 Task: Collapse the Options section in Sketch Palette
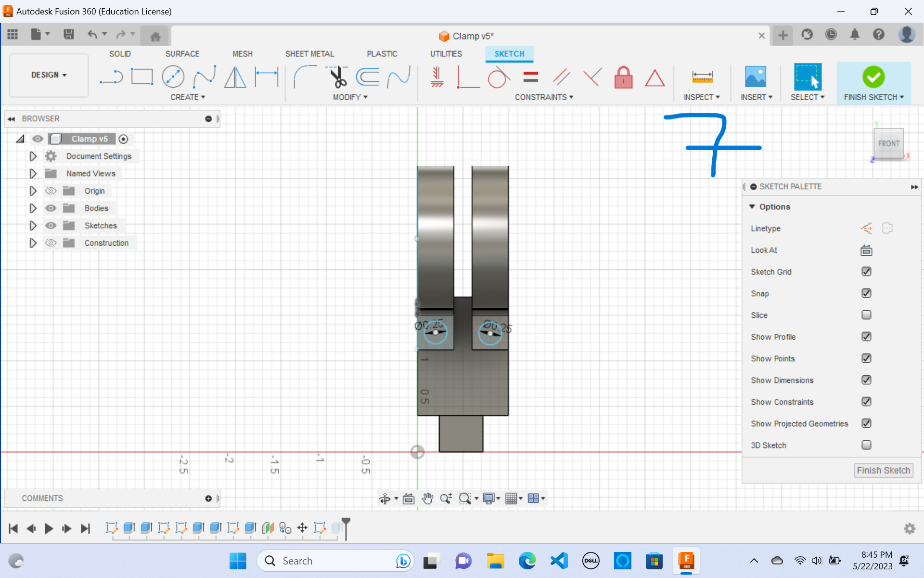(x=753, y=206)
